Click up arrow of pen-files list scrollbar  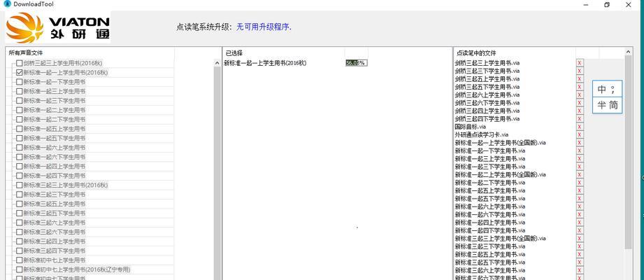tap(629, 51)
